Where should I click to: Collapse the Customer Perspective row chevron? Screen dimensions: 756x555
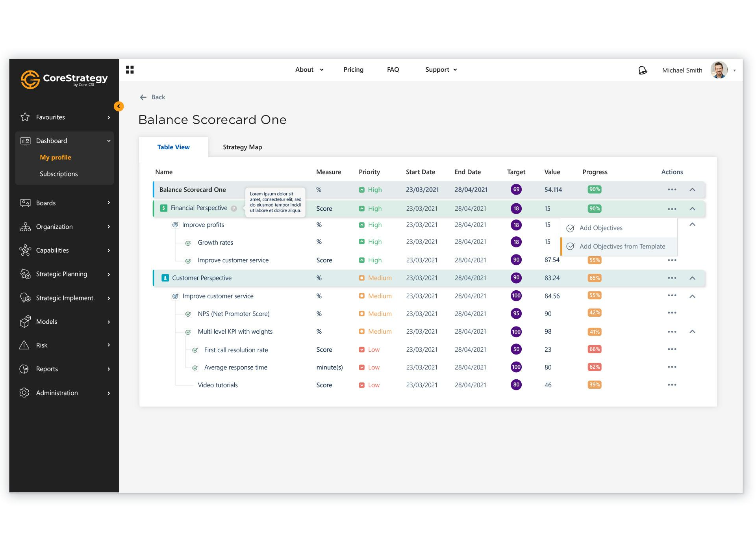[x=692, y=278]
